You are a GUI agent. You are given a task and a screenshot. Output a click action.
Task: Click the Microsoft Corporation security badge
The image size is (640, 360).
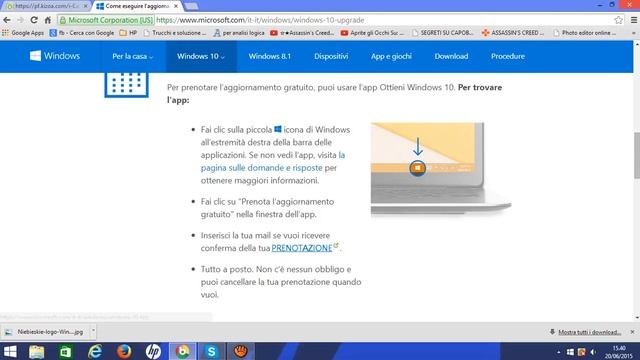tap(106, 20)
